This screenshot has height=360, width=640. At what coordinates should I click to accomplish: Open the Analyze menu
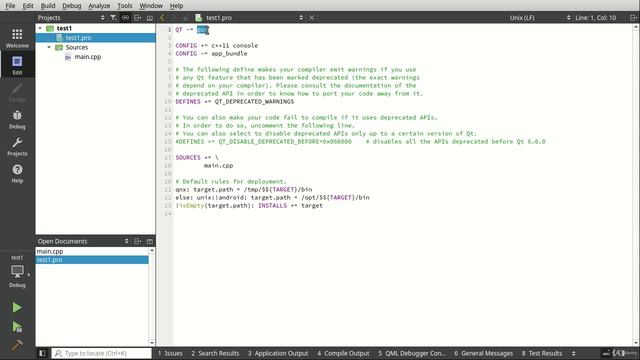coord(99,6)
